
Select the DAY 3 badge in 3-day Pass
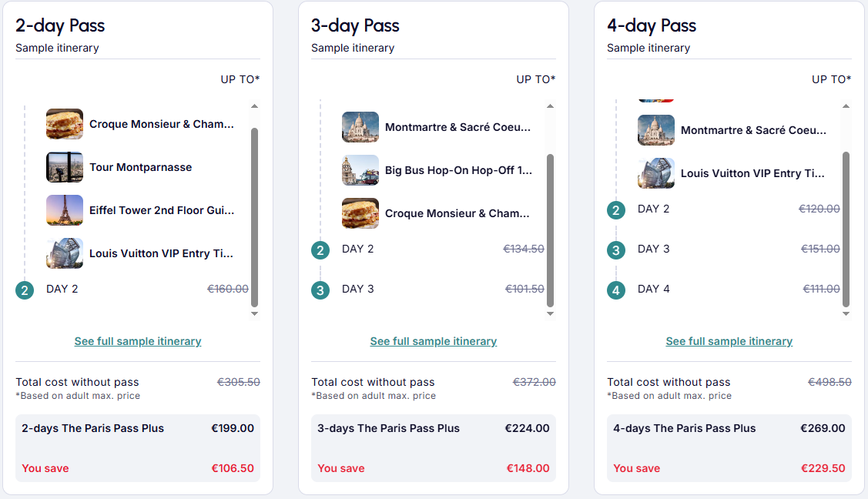tap(320, 289)
